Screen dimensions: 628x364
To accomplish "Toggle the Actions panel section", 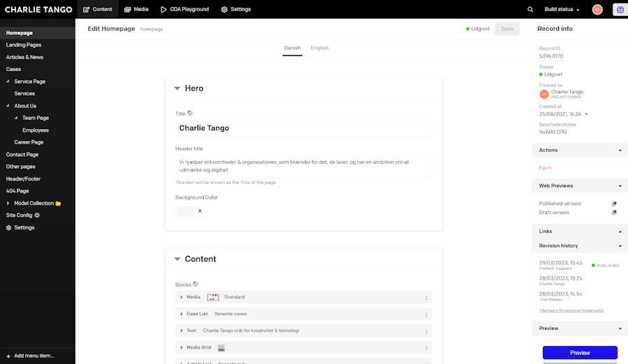I will pos(580,150).
